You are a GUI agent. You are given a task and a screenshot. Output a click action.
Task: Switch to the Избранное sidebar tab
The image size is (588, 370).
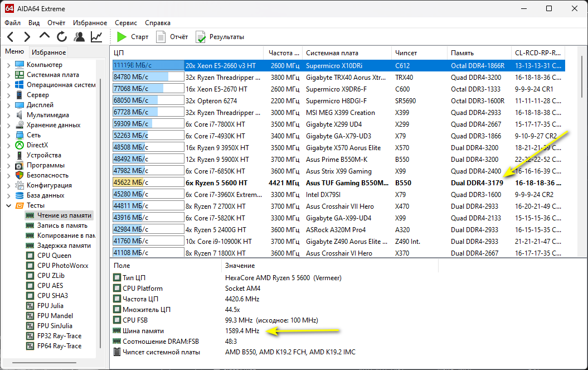(48, 52)
